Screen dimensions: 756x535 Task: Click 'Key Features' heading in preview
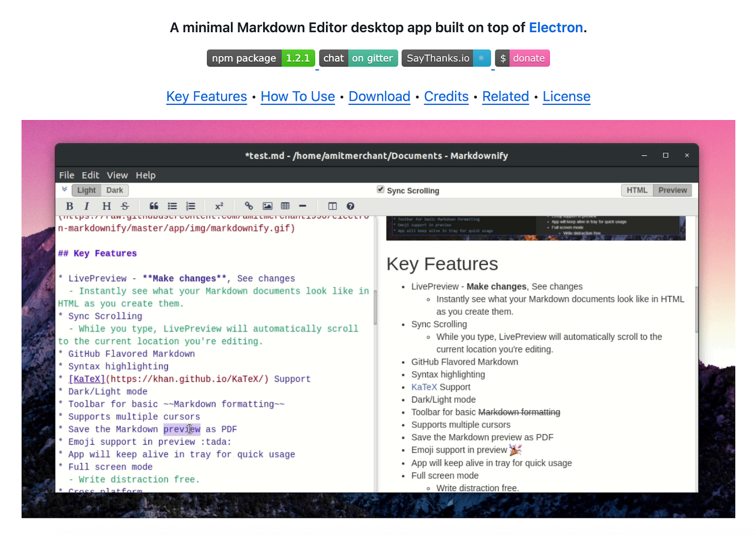pyautogui.click(x=442, y=264)
